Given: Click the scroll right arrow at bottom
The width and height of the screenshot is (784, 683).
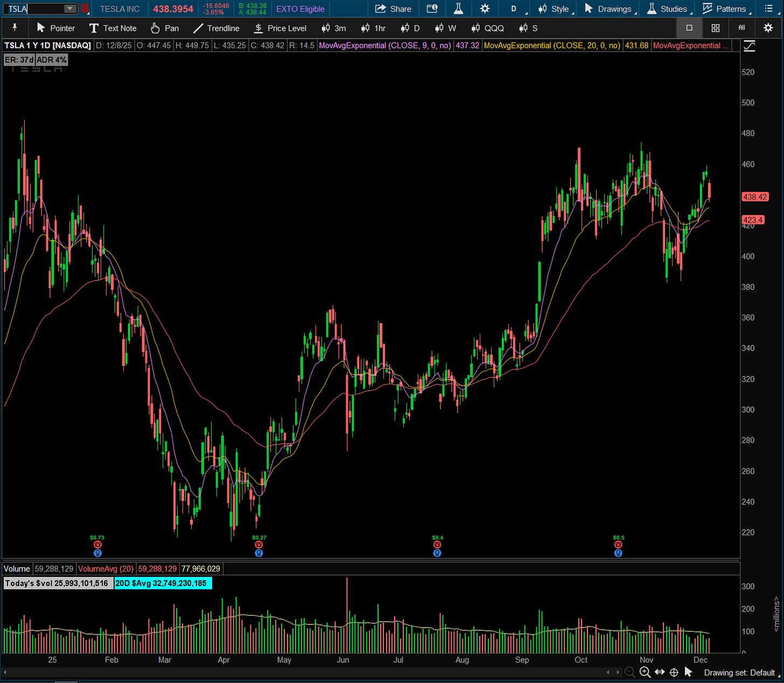Looking at the screenshot, I should (x=618, y=672).
